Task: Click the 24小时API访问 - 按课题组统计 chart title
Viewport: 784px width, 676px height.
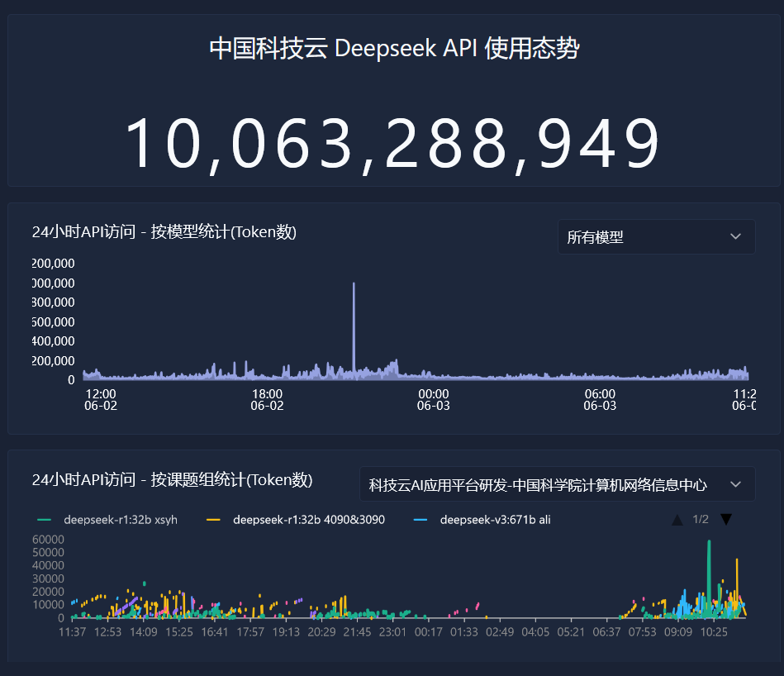Action: 172,480
